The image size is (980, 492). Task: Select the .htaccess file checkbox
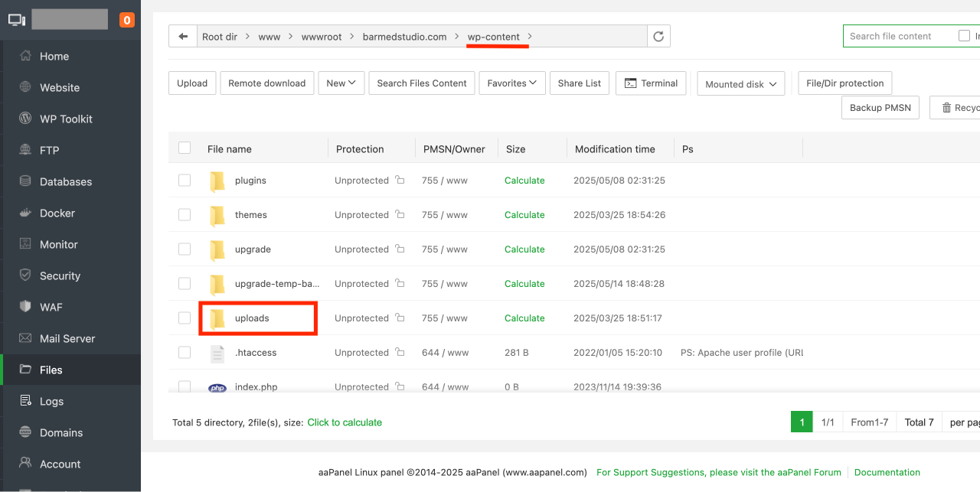click(x=185, y=353)
